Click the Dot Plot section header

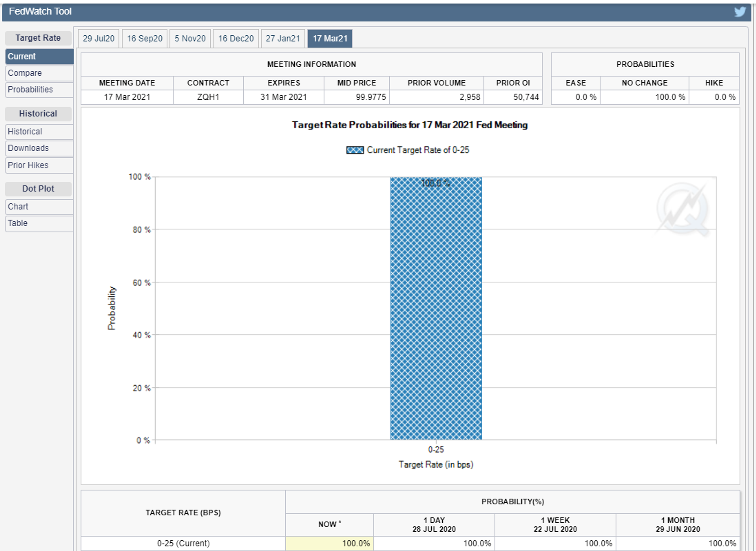[38, 189]
